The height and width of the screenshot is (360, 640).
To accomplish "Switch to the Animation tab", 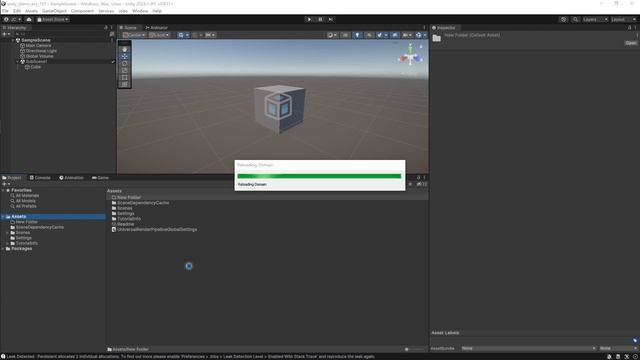I will pyautogui.click(x=71, y=178).
